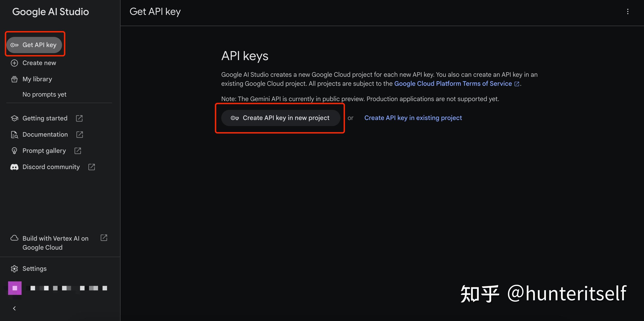Click the My library icon in sidebar
This screenshot has height=321, width=644.
point(14,79)
